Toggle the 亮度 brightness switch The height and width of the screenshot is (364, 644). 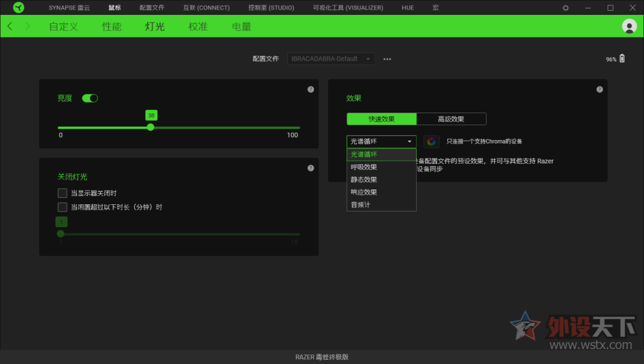pos(89,98)
